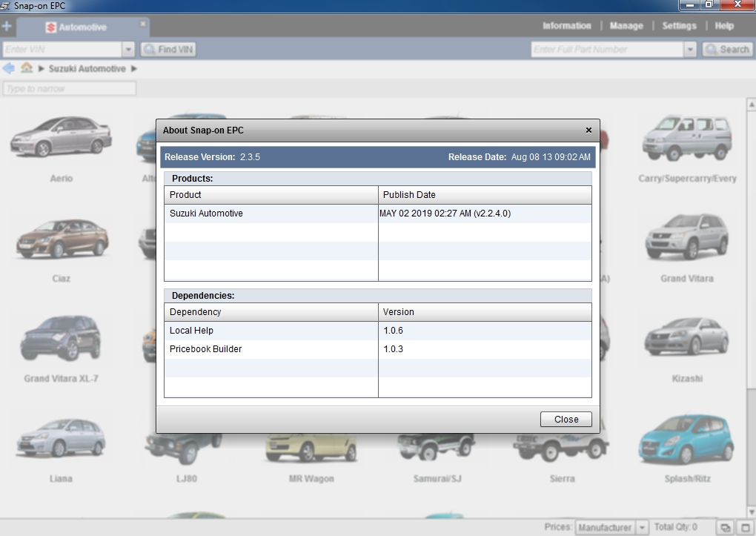Click the Product column header

(271, 195)
